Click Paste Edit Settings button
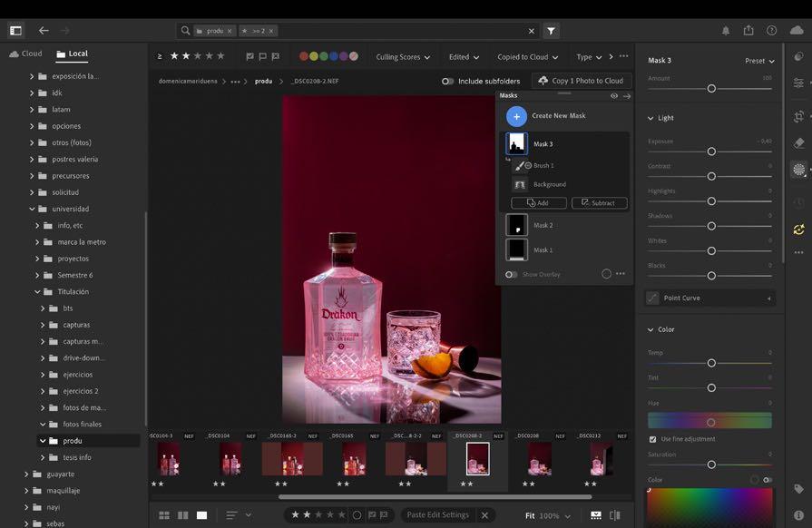Image resolution: width=812 pixels, height=528 pixels. coord(437,515)
